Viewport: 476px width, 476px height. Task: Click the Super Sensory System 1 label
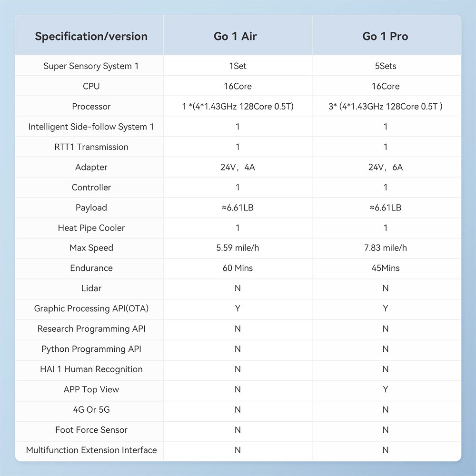91,66
